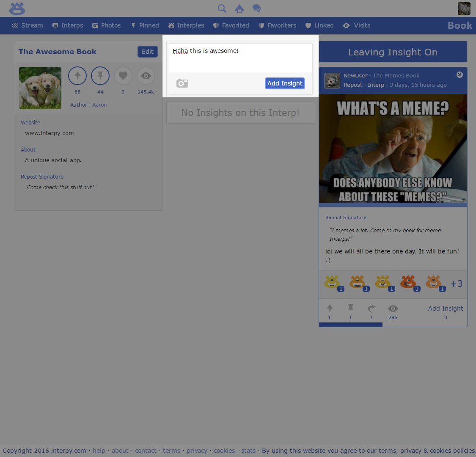Screen dimensions: 476x457
Task: Upvote the book with circled arrow
Action: click(x=77, y=76)
